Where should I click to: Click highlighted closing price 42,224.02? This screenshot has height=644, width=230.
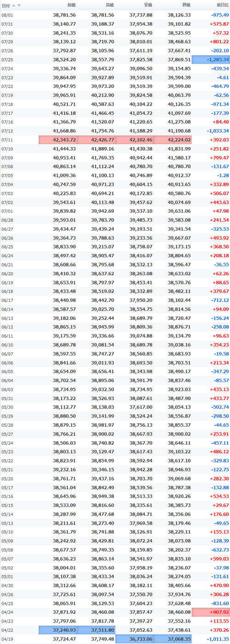[x=172, y=140]
